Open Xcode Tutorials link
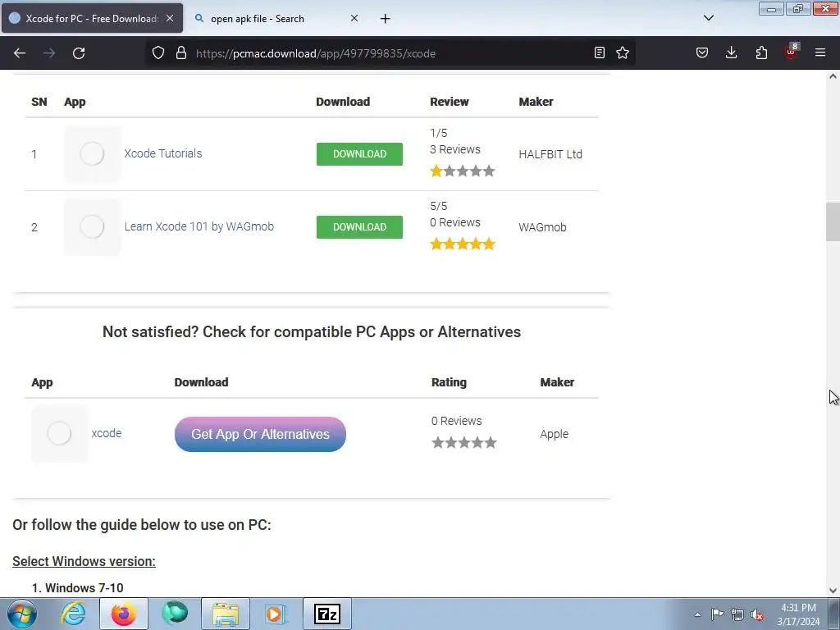The width and height of the screenshot is (840, 630). coord(163,153)
